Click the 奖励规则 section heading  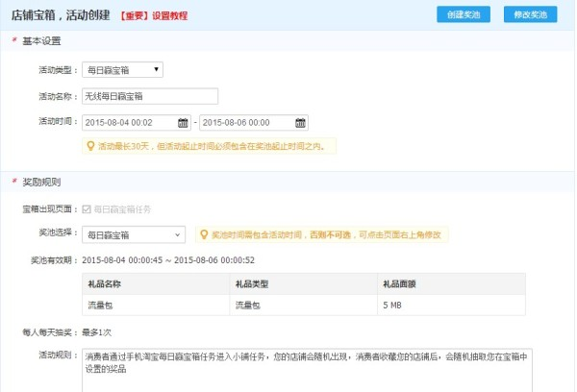click(41, 182)
